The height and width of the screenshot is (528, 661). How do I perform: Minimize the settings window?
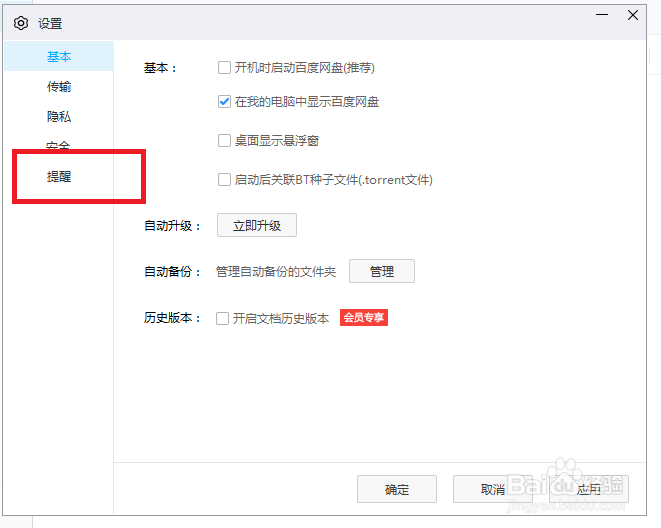click(x=602, y=15)
